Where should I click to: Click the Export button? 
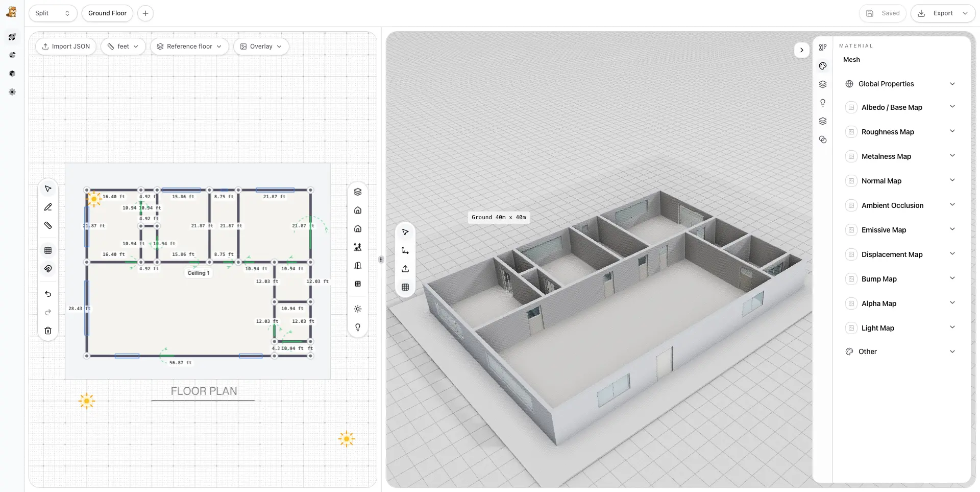click(x=942, y=13)
